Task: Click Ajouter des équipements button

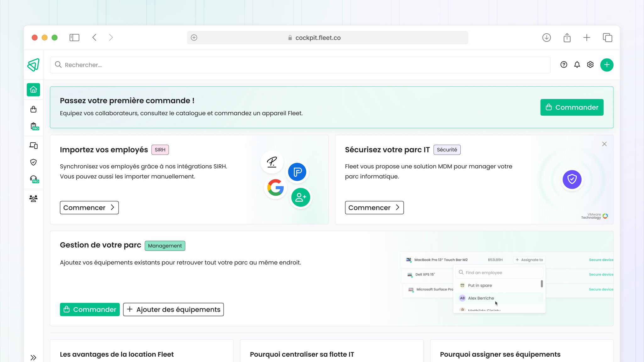Action: click(173, 310)
